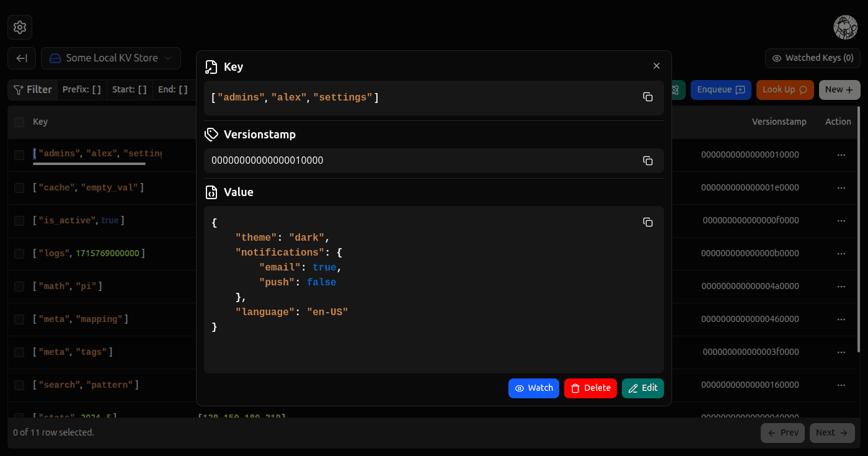Collapse sidebar with the back arrow button
Viewport: 868px width, 456px height.
click(x=22, y=58)
